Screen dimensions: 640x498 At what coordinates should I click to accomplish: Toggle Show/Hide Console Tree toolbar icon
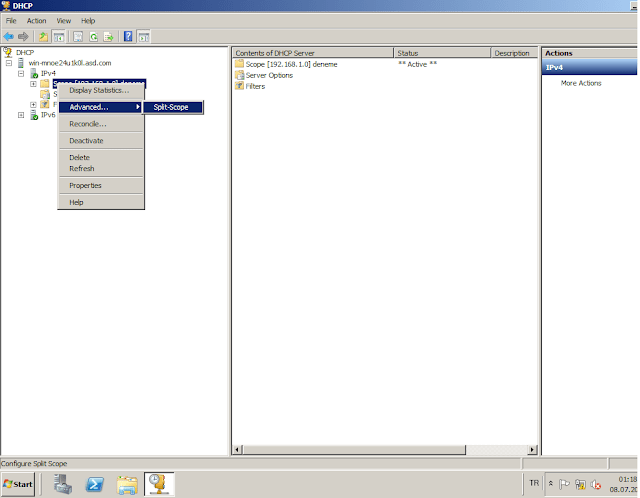click(59, 37)
